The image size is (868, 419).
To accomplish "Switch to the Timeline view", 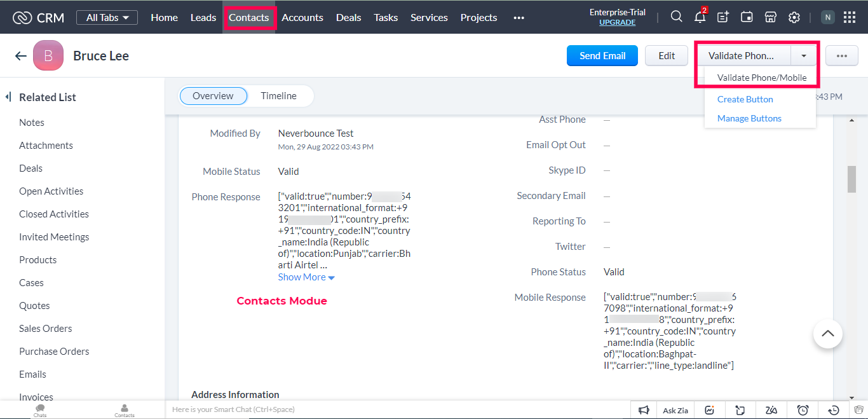I will (278, 96).
